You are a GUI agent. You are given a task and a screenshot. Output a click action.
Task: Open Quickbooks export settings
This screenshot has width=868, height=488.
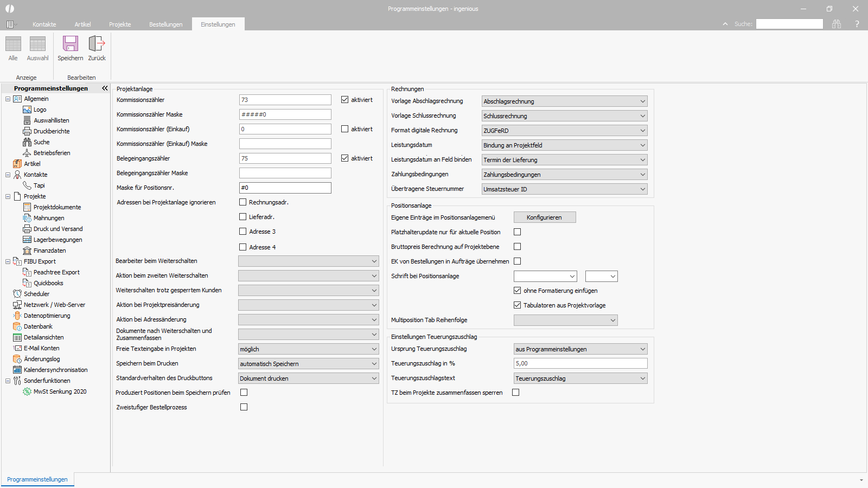(48, 283)
